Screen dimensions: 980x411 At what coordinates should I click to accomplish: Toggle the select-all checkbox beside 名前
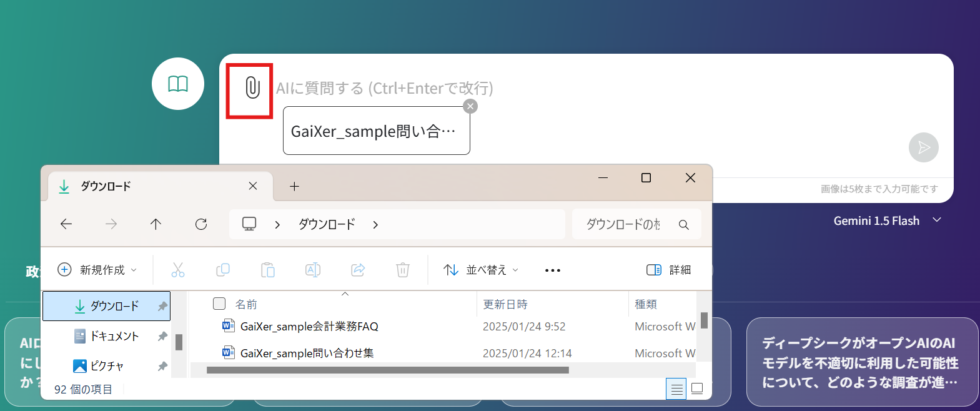[x=219, y=304]
